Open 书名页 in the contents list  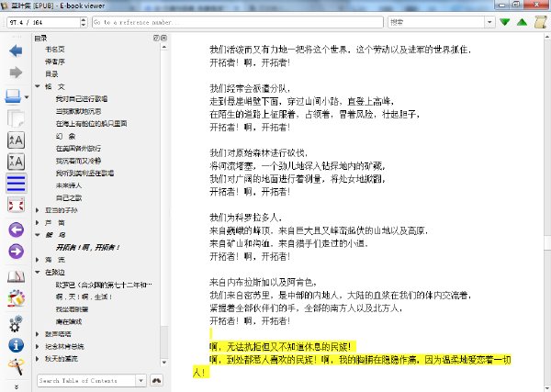(55, 50)
